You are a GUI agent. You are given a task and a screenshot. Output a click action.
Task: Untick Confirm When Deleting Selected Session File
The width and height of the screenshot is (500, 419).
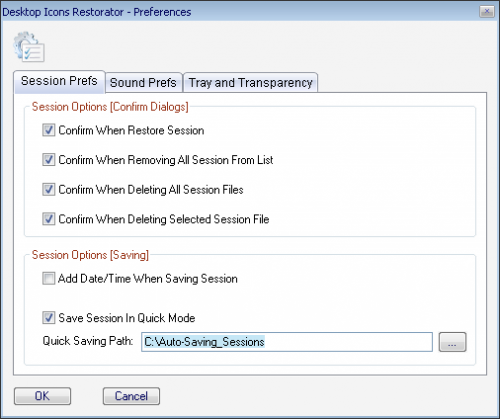[49, 219]
